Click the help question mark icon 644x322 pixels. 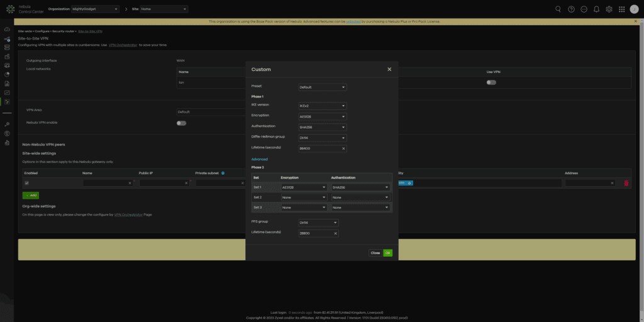tap(571, 9)
